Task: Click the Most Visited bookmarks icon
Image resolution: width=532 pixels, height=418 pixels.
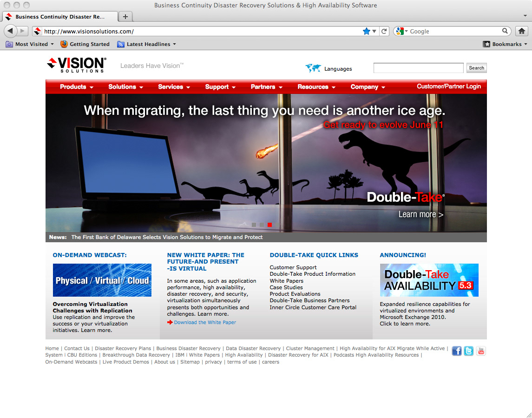Action: (x=9, y=44)
